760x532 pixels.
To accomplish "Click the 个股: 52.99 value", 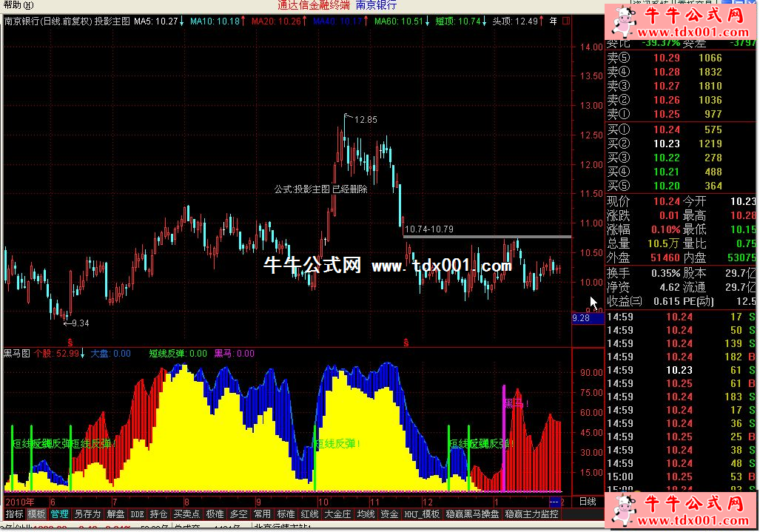I will 60,353.
